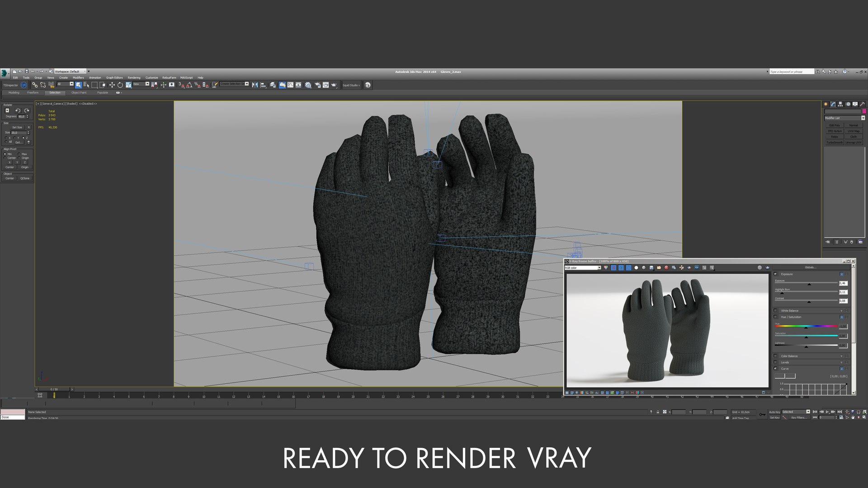Open the Modifiers menu
Viewport: 868px width, 488px height.
(78, 78)
